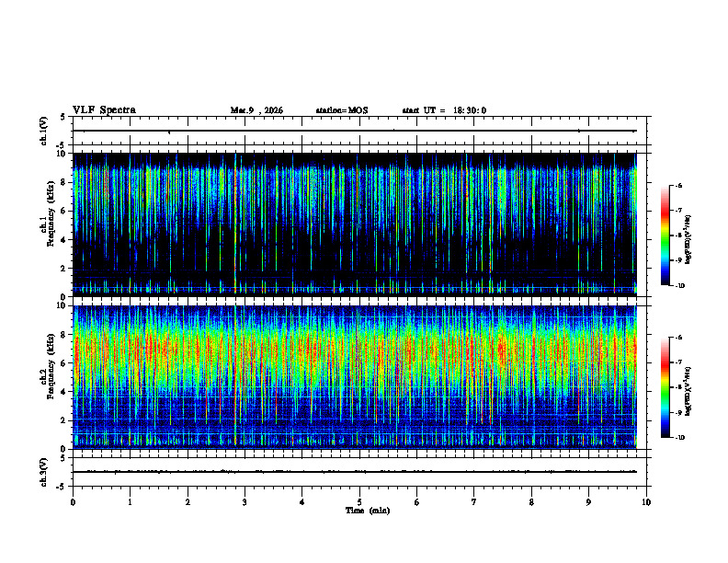Click the time axis tick label "7"

[x=474, y=502]
